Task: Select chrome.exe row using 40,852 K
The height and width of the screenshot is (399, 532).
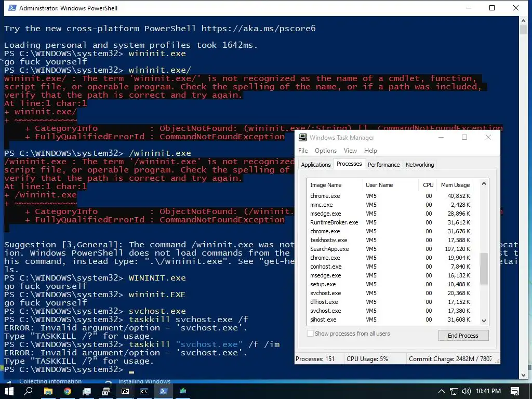Action: click(393, 196)
